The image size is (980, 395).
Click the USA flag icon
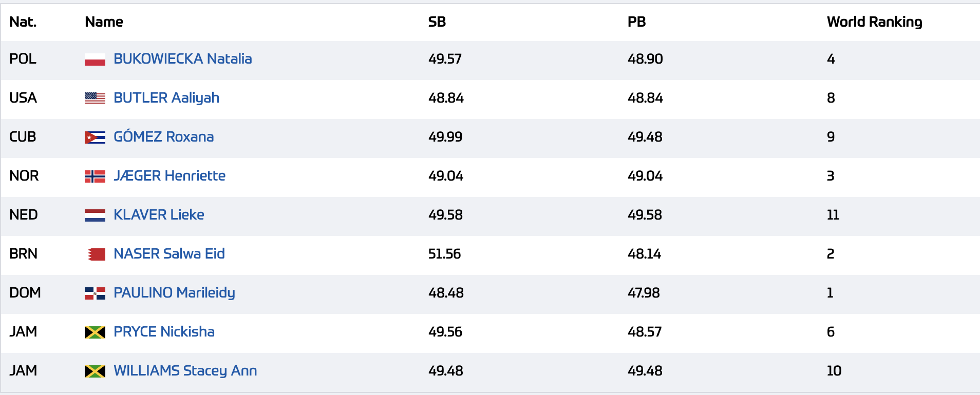coord(95,98)
